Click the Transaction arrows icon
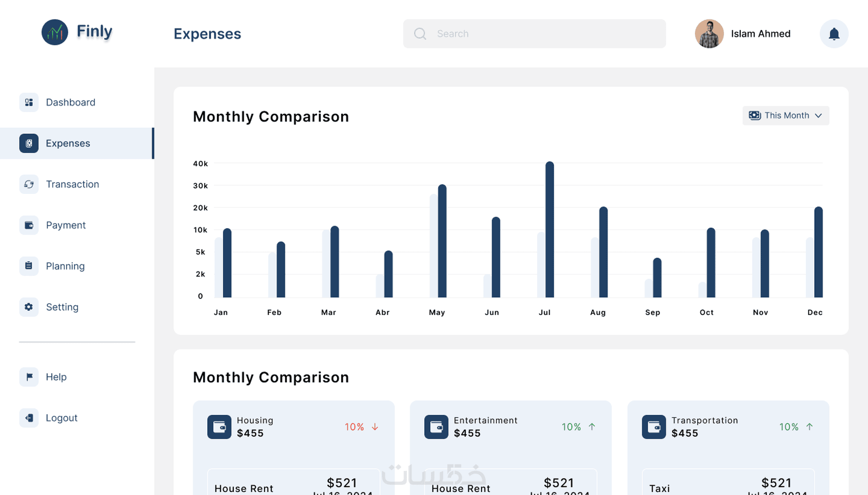This screenshot has width=868, height=495. [29, 184]
